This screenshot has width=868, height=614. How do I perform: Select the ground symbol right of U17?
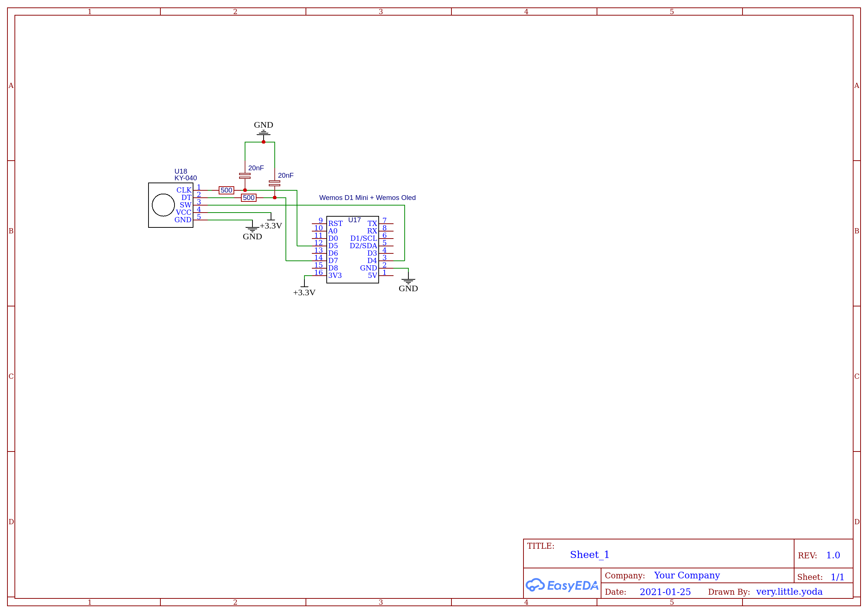coord(408,281)
